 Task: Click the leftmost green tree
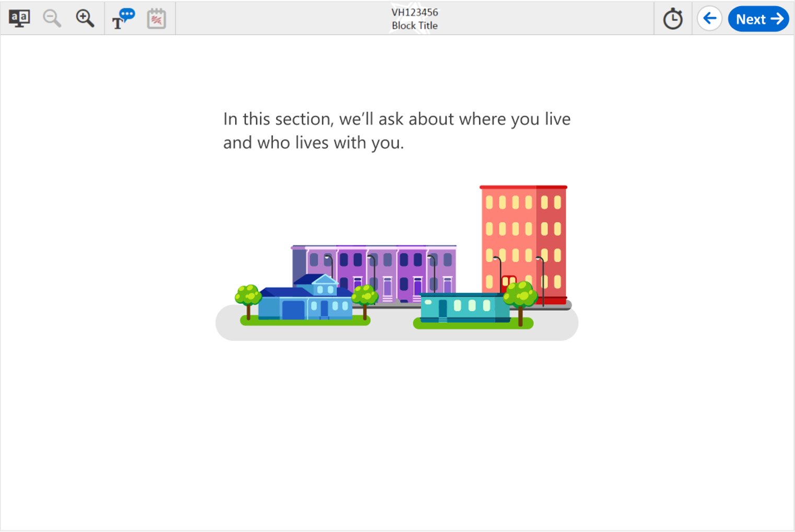point(248,297)
